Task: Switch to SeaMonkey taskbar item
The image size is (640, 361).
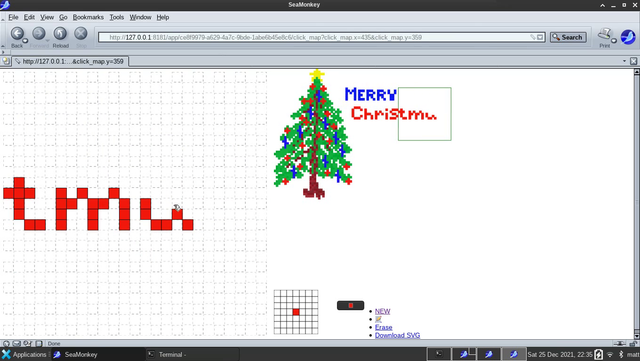Action: coord(98,354)
